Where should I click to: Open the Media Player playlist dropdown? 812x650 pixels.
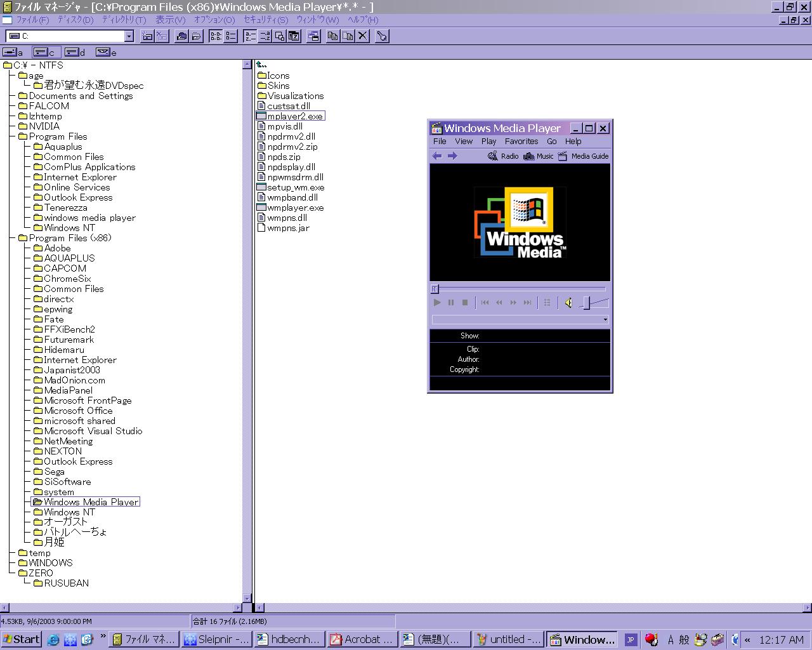pyautogui.click(x=605, y=319)
